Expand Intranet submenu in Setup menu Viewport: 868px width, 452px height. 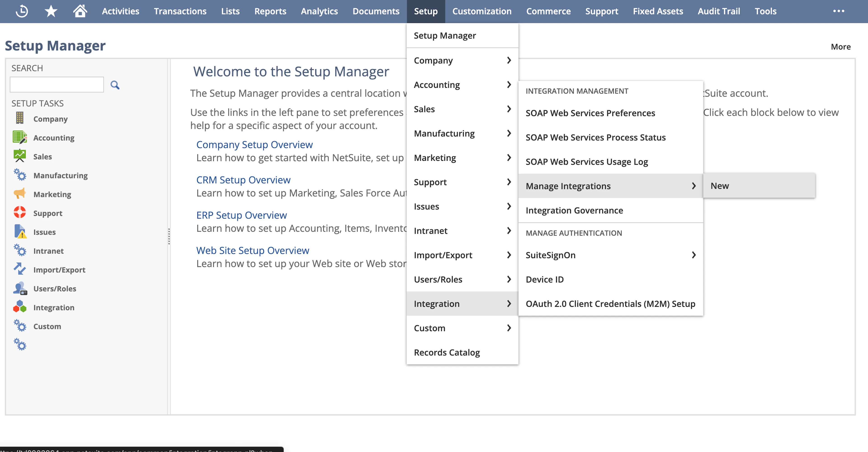pos(462,231)
